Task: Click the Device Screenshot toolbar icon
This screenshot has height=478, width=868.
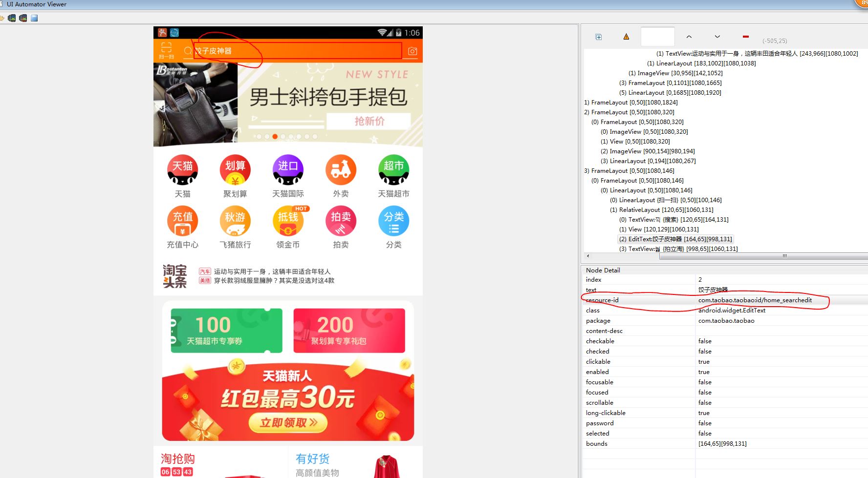Action: [x=12, y=18]
